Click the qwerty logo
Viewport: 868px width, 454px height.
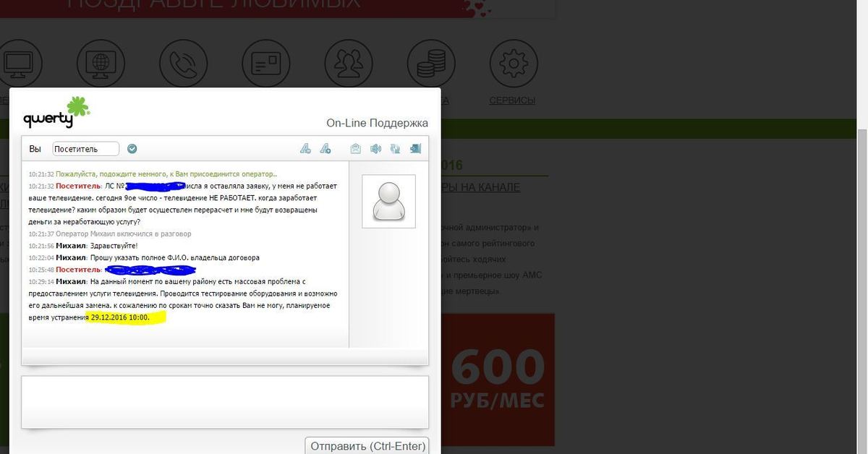pyautogui.click(x=56, y=113)
